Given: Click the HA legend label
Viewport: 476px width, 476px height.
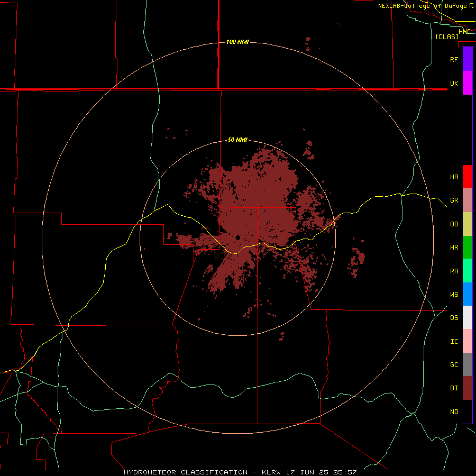Looking at the screenshot, I should [454, 177].
